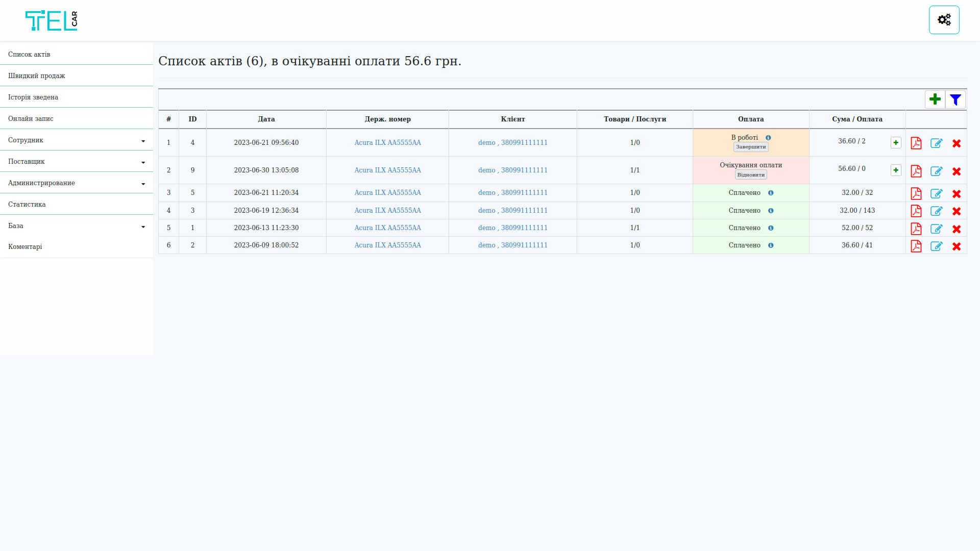Open PDF for act ID 2
Viewport: 980px width, 551px height.
pos(916,246)
